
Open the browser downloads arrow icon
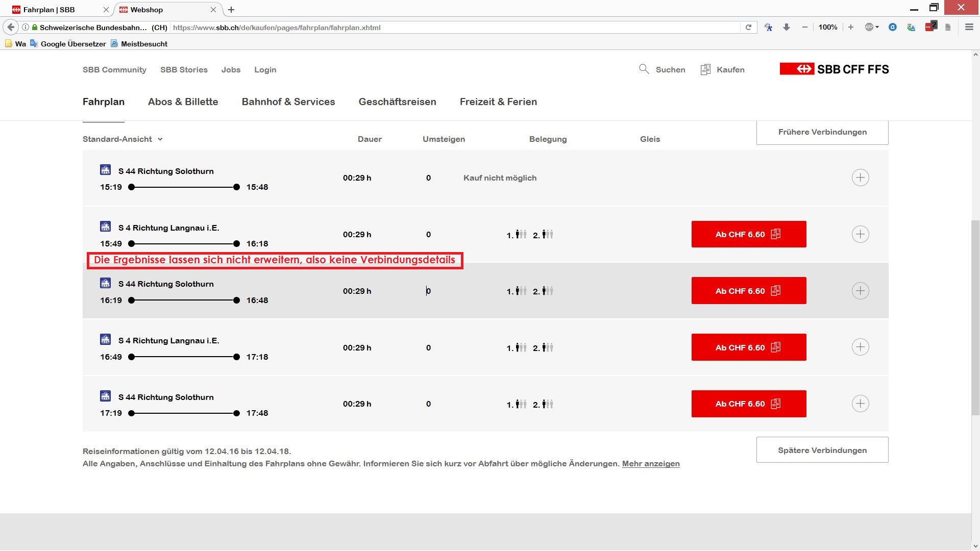click(786, 28)
